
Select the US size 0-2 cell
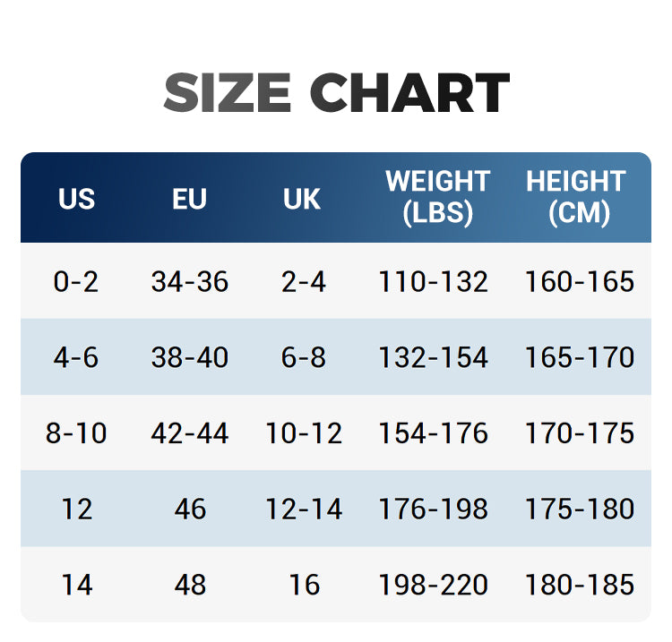[76, 281]
